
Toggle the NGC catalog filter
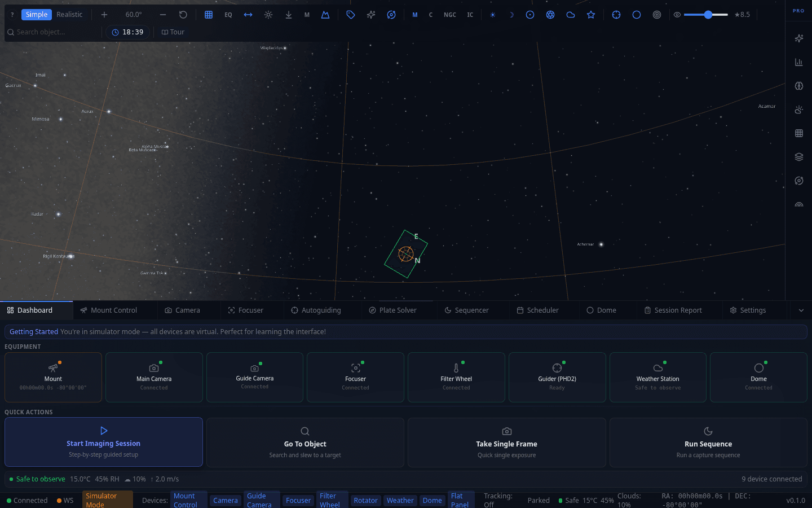click(x=450, y=15)
